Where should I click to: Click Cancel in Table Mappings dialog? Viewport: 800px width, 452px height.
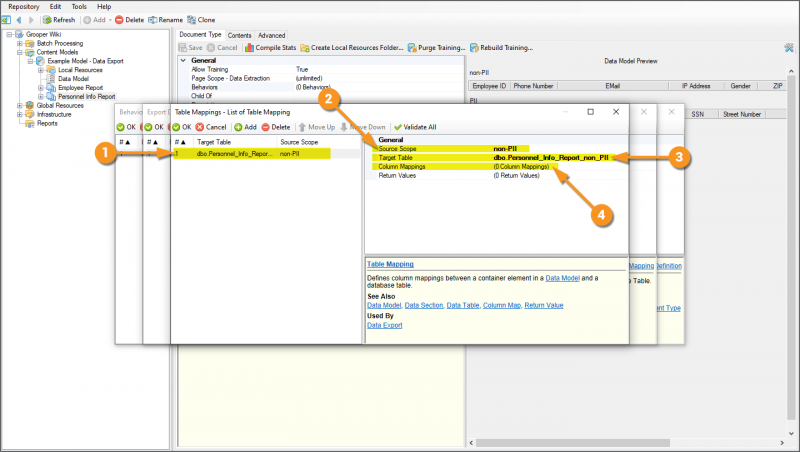coord(211,127)
